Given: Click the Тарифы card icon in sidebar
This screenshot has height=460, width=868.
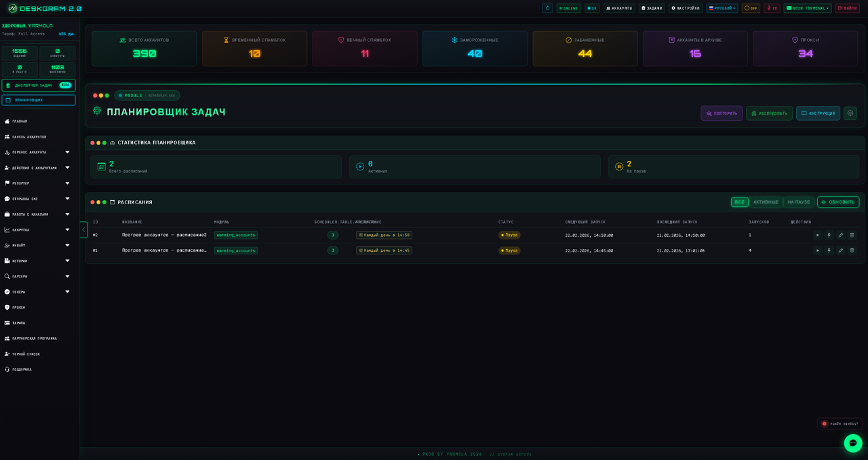Looking at the screenshot, I should click(7, 323).
